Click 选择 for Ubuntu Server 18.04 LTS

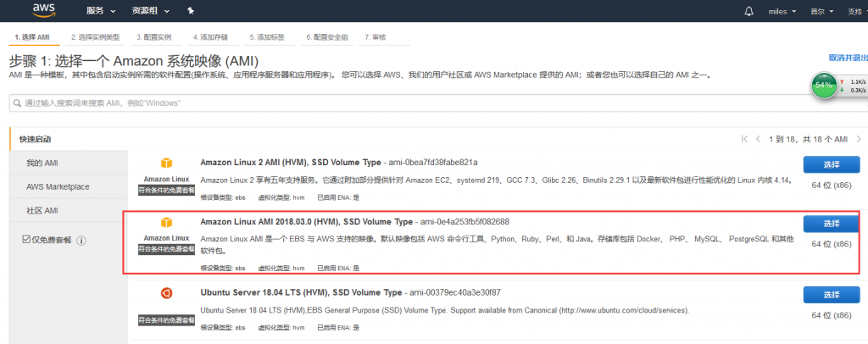point(832,294)
